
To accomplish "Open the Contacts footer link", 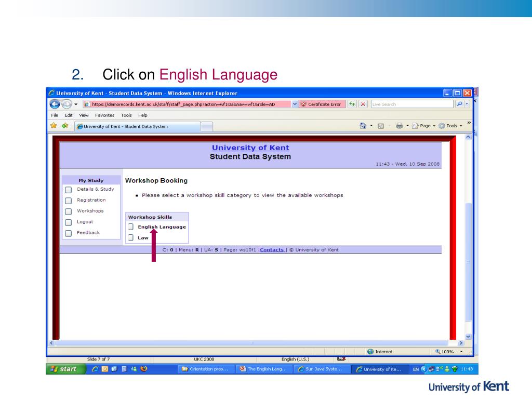I will [x=272, y=250].
